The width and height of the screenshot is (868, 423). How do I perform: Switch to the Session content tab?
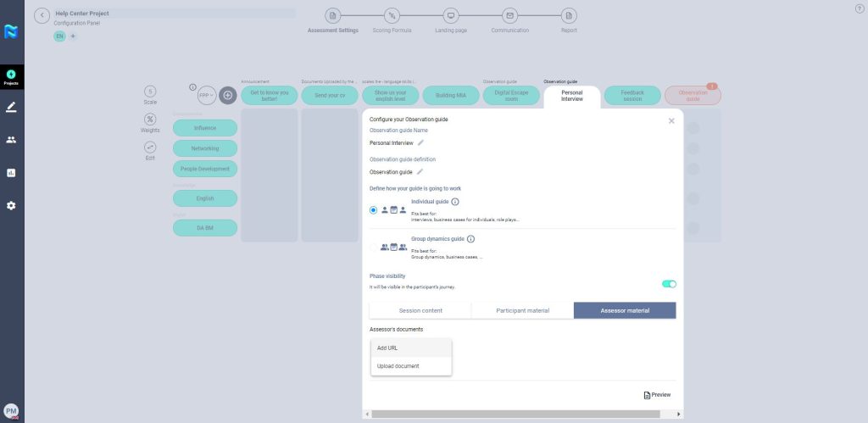pos(420,310)
